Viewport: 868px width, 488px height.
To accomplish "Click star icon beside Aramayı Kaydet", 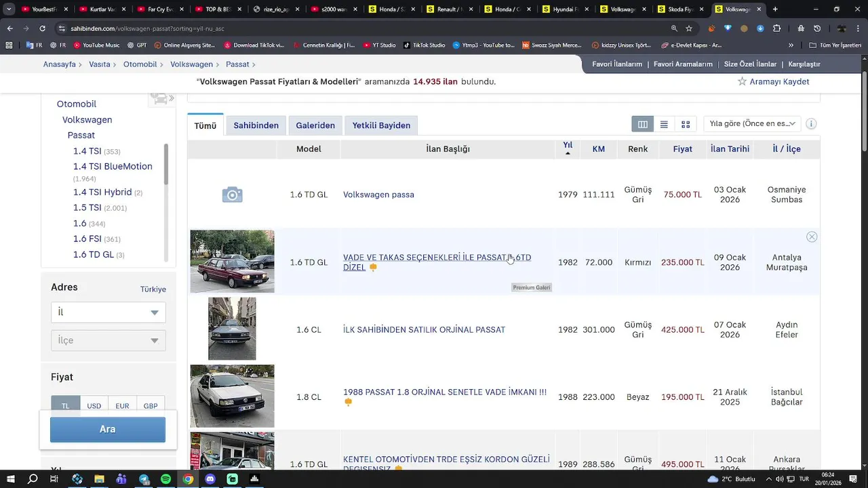I will pos(742,81).
